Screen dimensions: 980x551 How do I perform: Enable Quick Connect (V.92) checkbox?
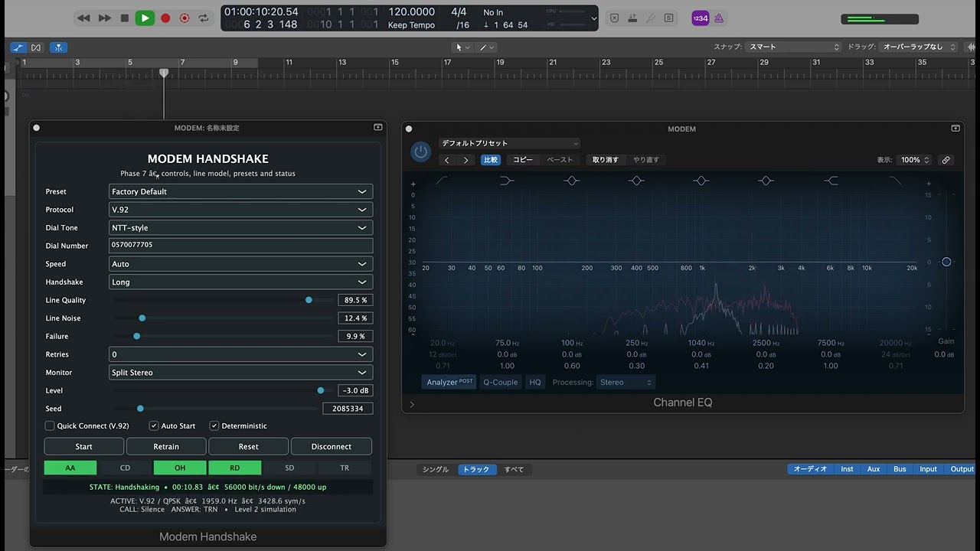tap(50, 425)
